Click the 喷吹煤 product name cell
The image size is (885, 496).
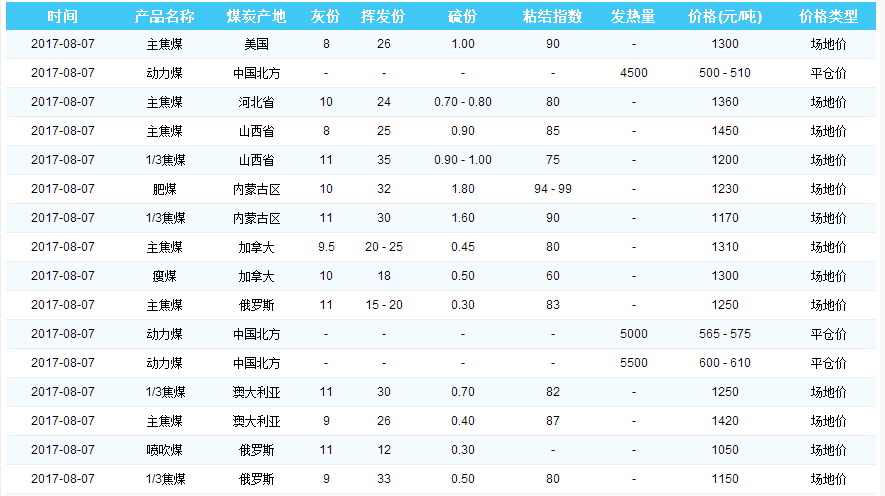tap(164, 450)
